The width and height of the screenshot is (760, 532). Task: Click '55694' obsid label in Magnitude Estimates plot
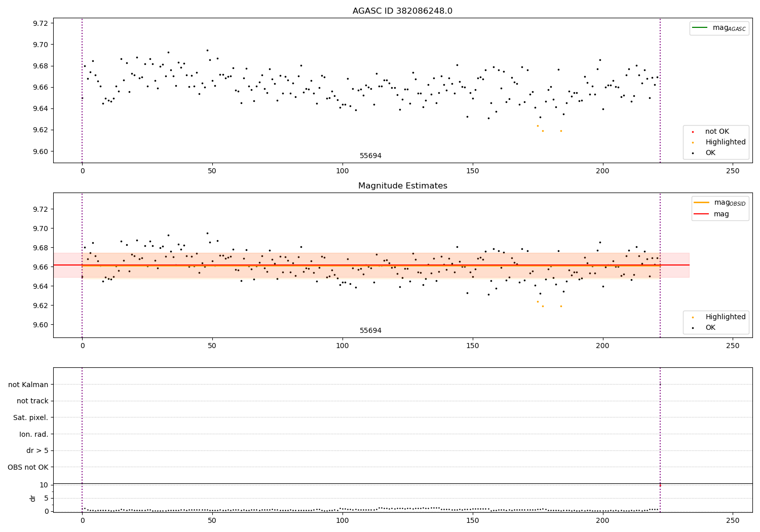[x=370, y=331]
